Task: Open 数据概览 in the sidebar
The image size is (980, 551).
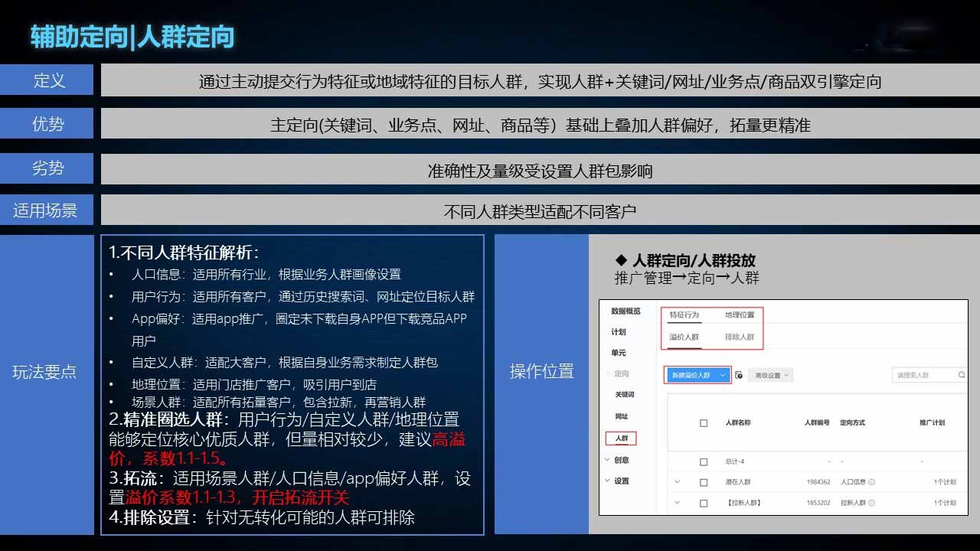Action: coord(626,311)
